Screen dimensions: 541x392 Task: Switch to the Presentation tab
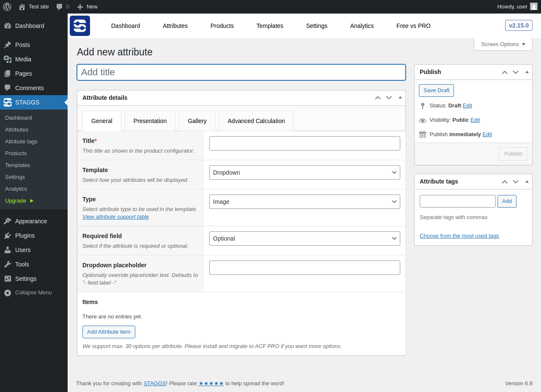150,121
